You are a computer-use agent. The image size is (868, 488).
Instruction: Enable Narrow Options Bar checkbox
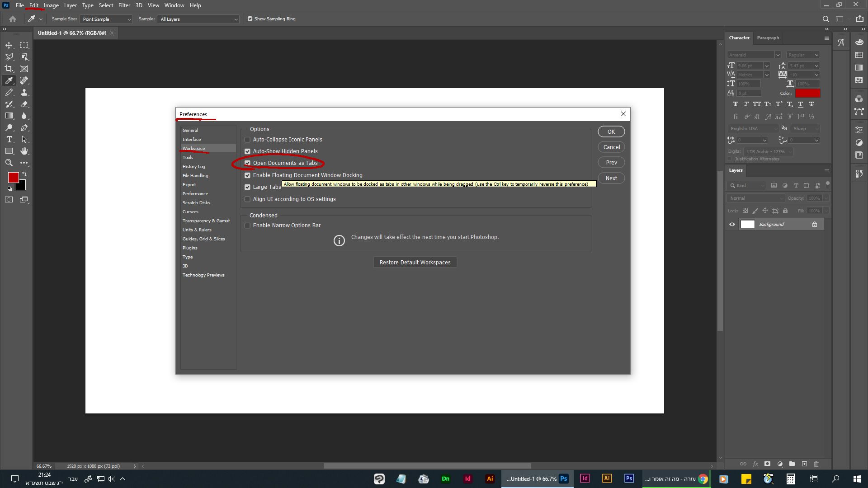(247, 225)
